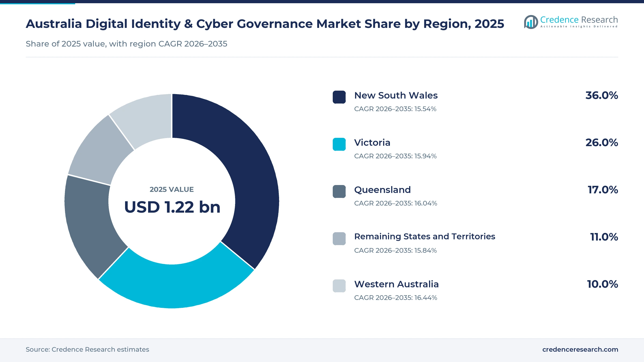Click the 36.0% share value
This screenshot has height=362, width=644.
[602, 95]
